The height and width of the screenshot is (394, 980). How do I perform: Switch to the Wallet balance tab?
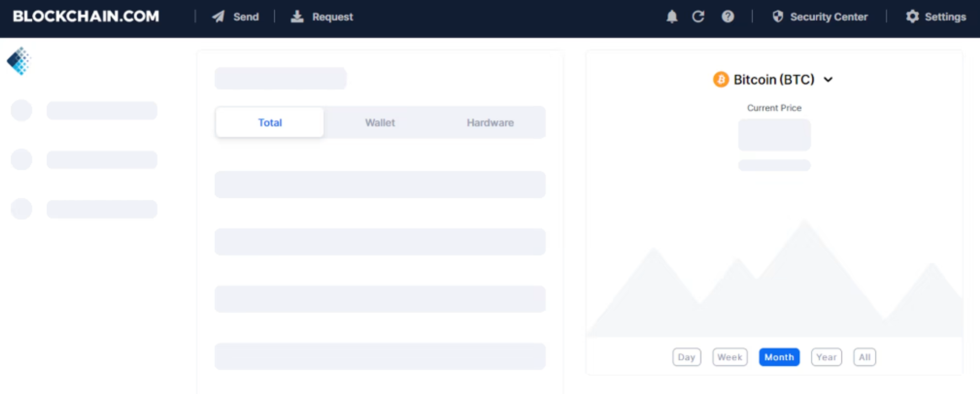pyautogui.click(x=380, y=122)
